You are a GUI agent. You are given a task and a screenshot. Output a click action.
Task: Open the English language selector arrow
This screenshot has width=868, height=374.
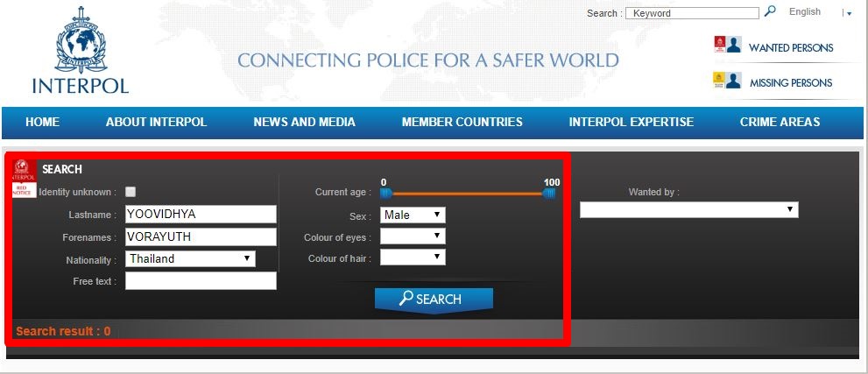point(849,13)
